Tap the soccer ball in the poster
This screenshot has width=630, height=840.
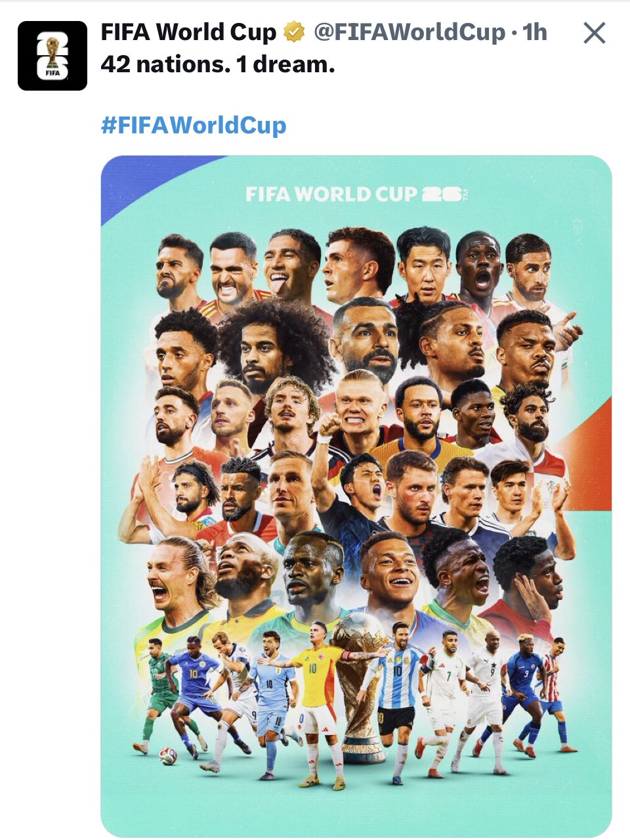168,756
